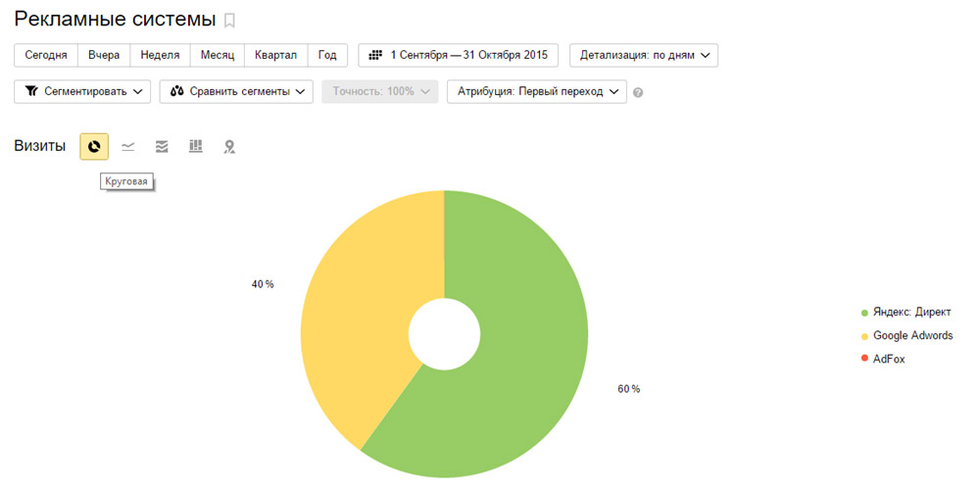
Task: Select the pie chart (Круговая) view icon
Action: point(94,147)
